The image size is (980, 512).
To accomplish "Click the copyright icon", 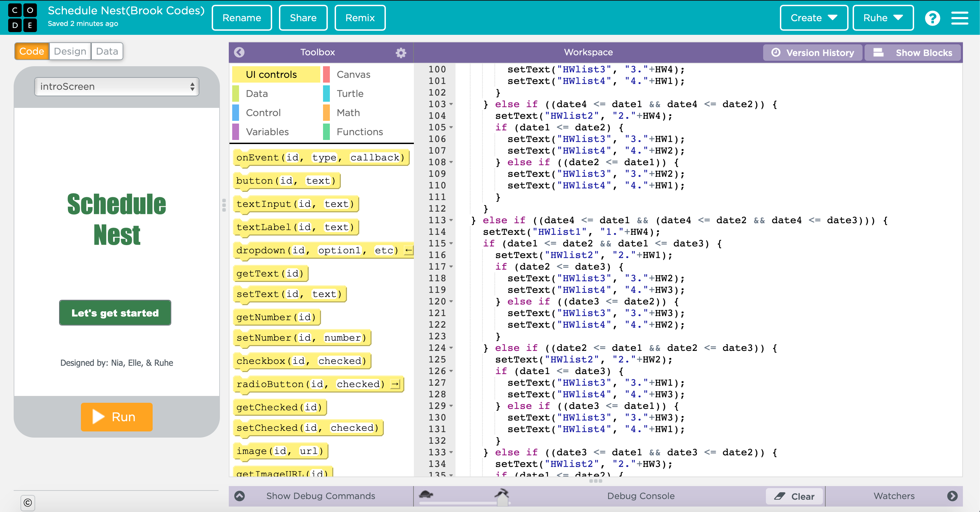I will (x=28, y=502).
